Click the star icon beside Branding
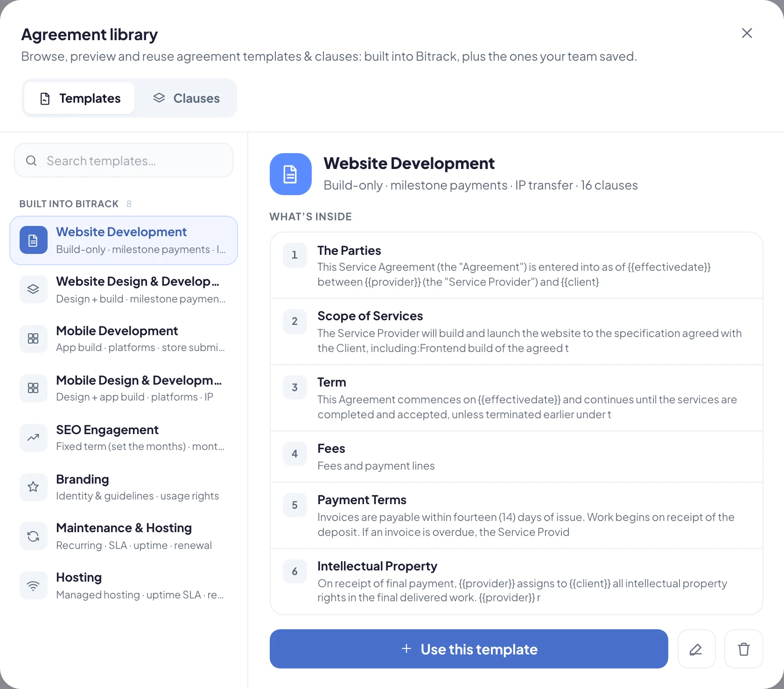 point(34,487)
